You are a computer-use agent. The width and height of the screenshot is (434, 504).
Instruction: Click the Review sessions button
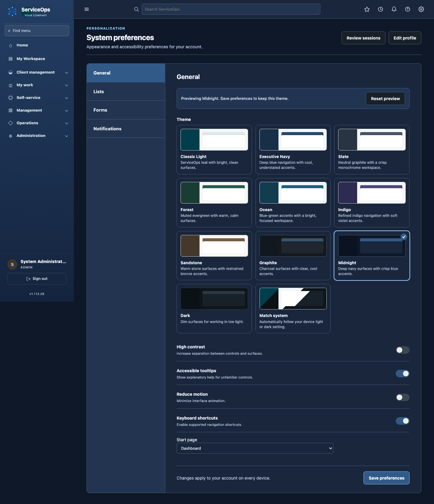363,38
